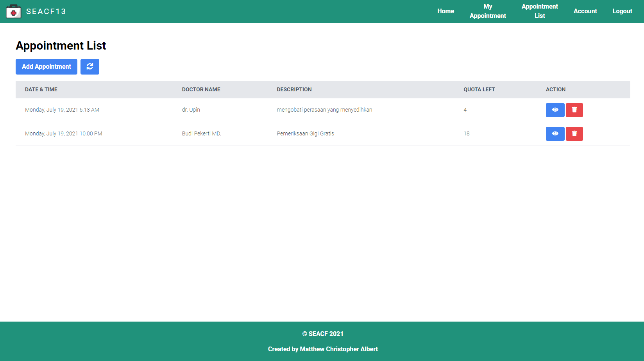This screenshot has width=644, height=361.
Task: Click the dr. Upin name cell
Action: [191, 110]
